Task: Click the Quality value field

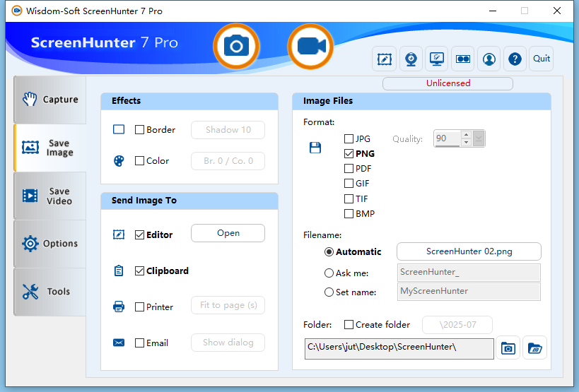Action: [448, 138]
